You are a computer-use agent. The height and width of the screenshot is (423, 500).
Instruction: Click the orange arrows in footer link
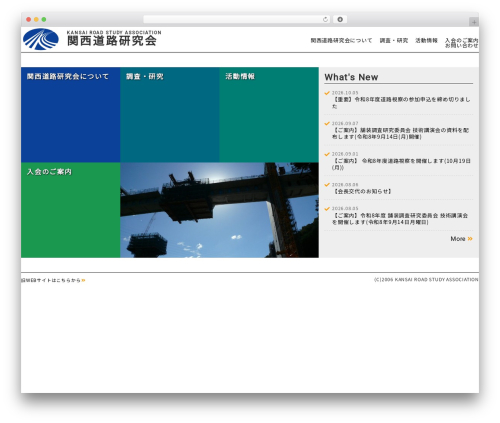coord(83,280)
